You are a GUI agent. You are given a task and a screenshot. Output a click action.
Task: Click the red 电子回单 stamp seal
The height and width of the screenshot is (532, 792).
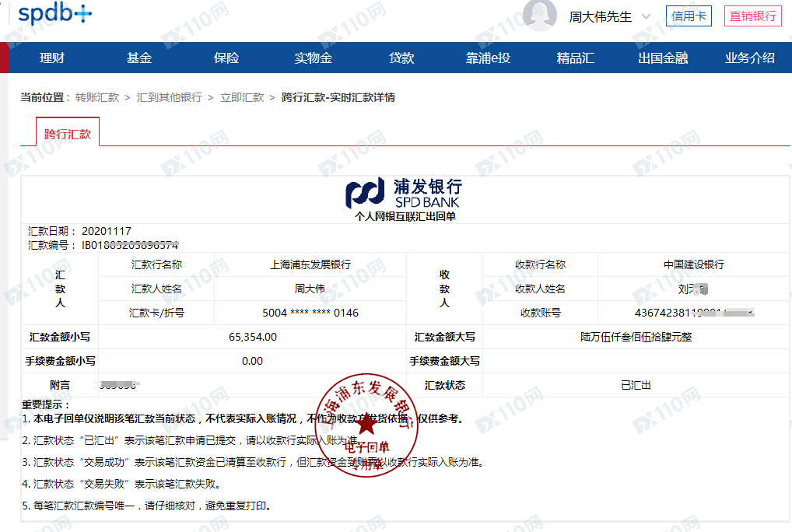[367, 425]
